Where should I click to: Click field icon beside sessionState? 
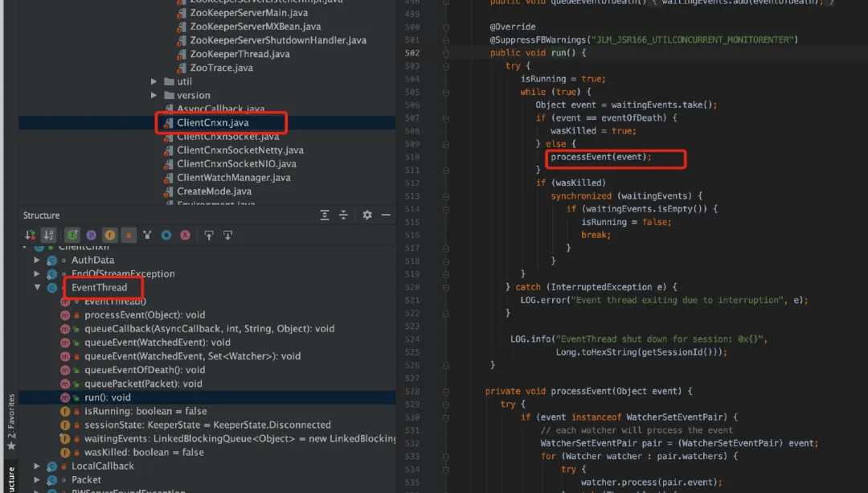[65, 425]
